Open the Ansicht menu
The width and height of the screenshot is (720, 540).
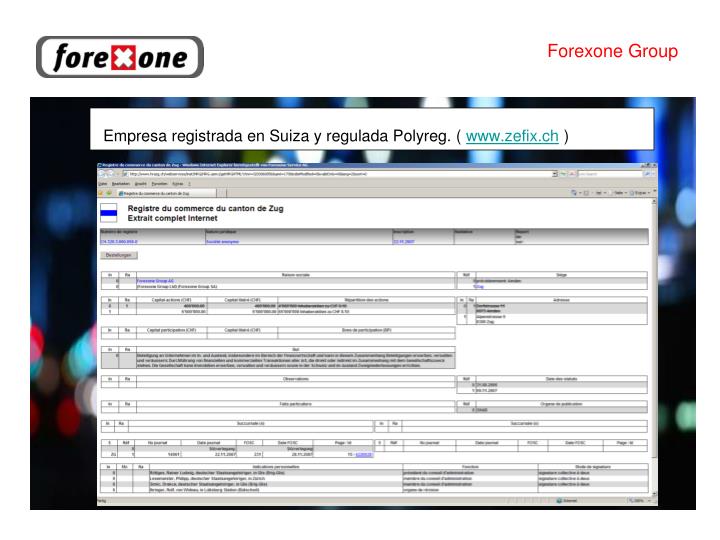click(x=141, y=184)
